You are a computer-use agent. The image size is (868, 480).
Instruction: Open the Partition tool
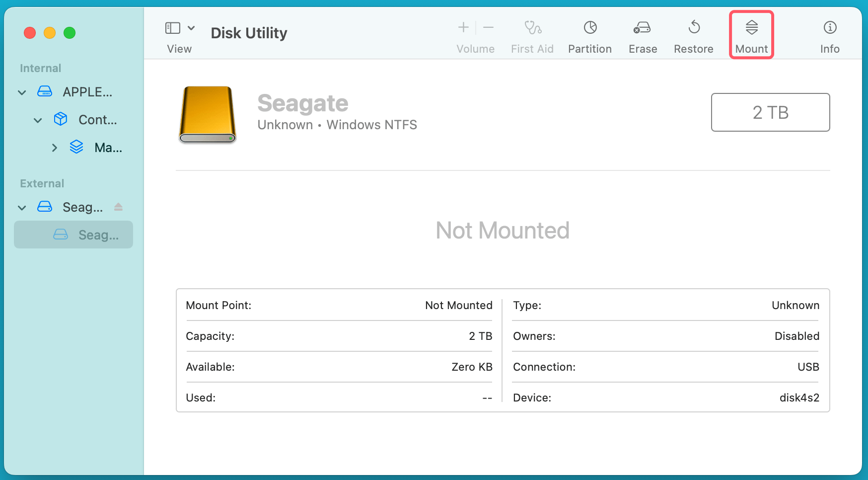(x=589, y=35)
